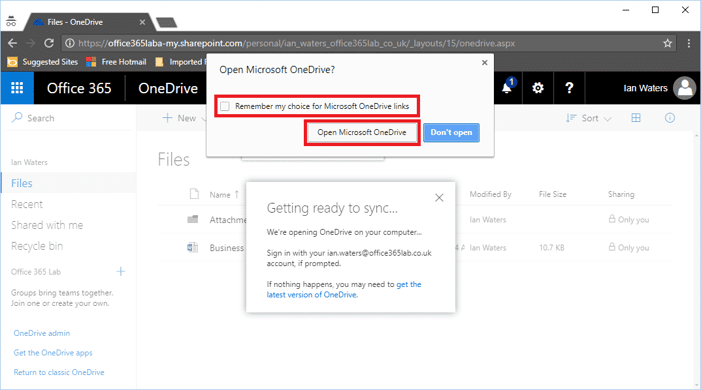Click the Sharing column header
701x390 pixels.
[621, 194]
